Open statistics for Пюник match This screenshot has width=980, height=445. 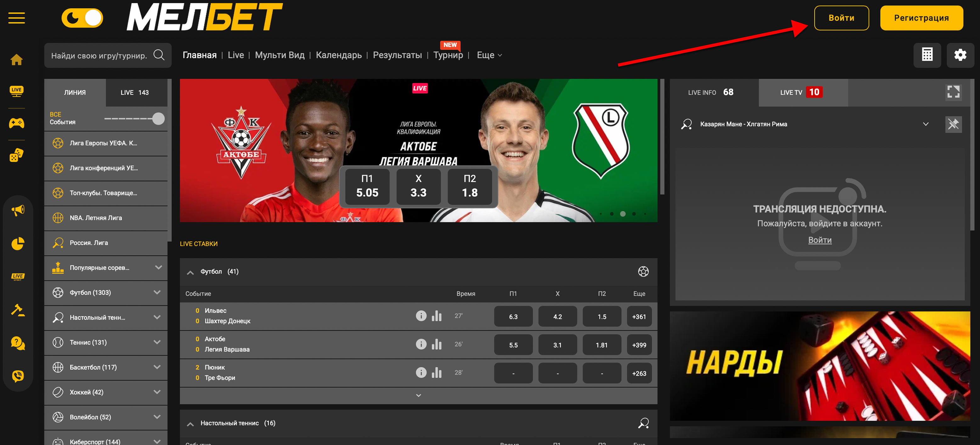point(437,372)
